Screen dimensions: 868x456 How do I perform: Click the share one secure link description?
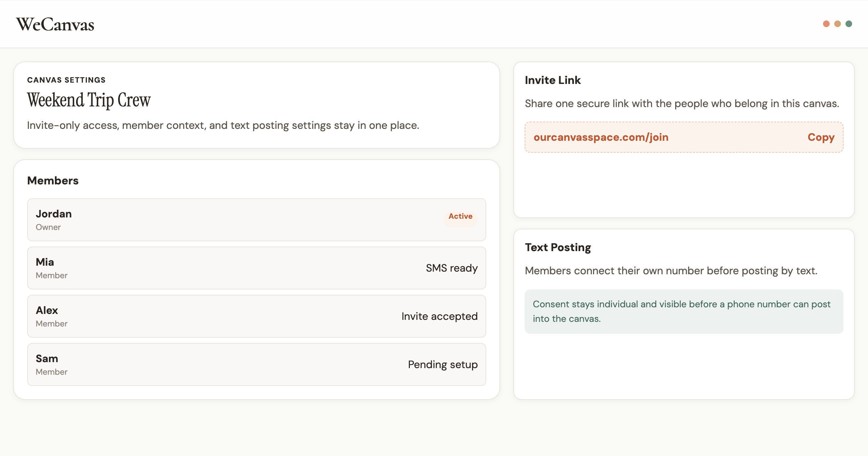pyautogui.click(x=682, y=104)
